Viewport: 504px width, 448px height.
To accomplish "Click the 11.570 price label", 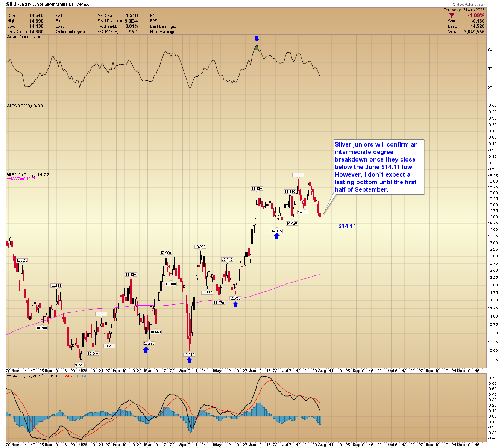I will tap(219, 303).
